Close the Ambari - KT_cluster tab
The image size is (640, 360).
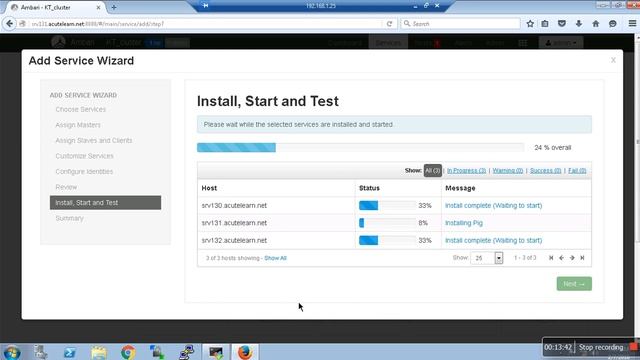(98, 7)
